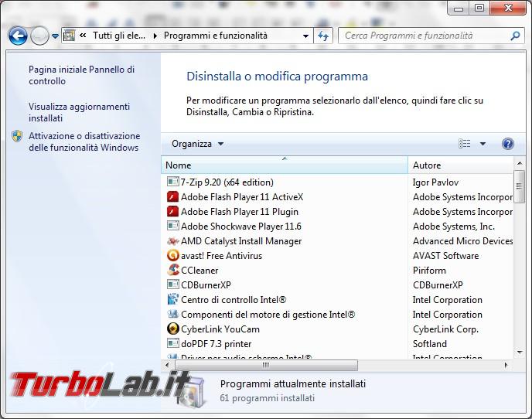Sort by the Nome column header
This screenshot has height=419, width=532.
coord(285,165)
